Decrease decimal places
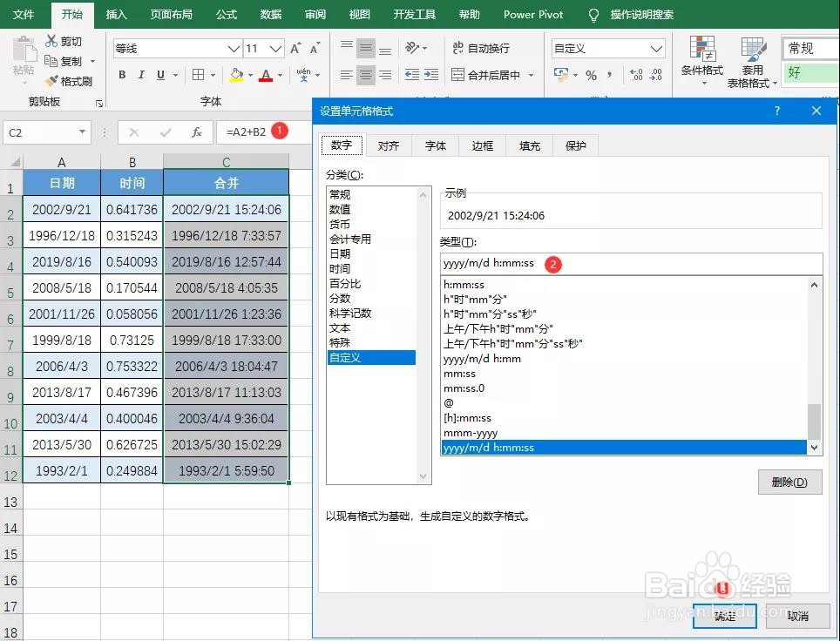 click(656, 75)
